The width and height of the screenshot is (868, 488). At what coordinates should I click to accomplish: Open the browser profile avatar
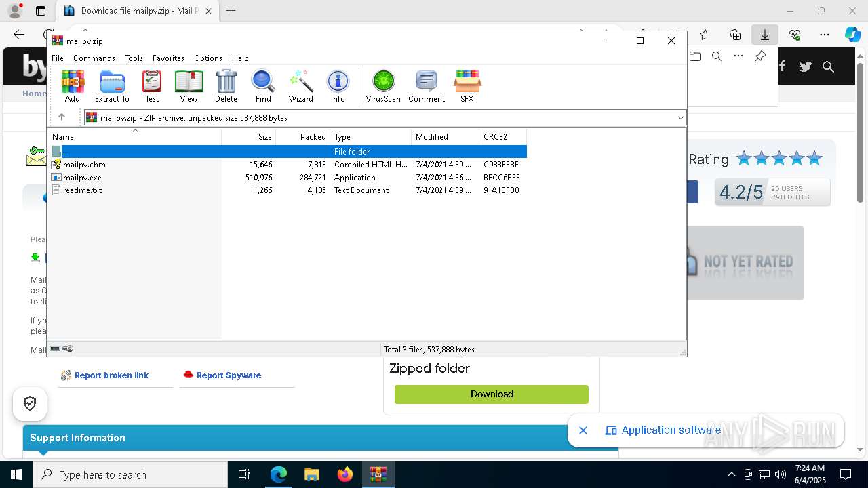tap(14, 11)
